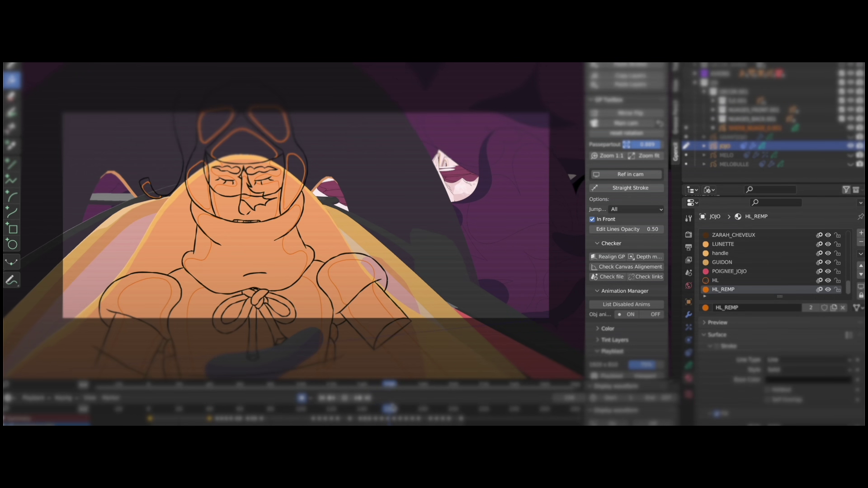Lock the GUIDON material
This screenshot has height=488, width=868.
tap(837, 262)
